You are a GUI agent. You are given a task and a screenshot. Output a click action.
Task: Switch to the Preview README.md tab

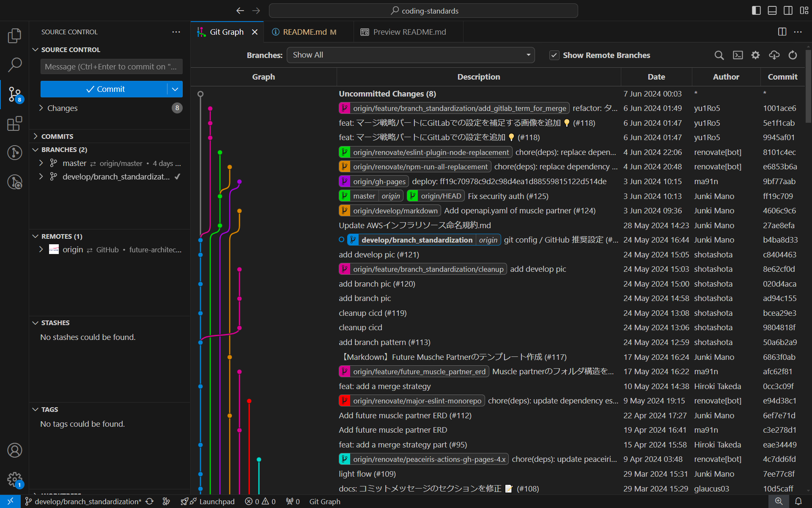click(x=409, y=32)
